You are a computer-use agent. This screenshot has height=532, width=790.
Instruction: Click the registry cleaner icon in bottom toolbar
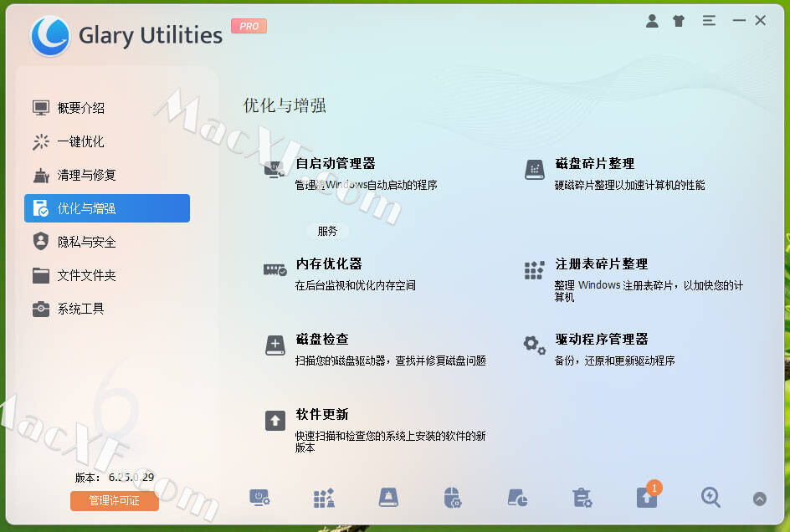pos(324,498)
